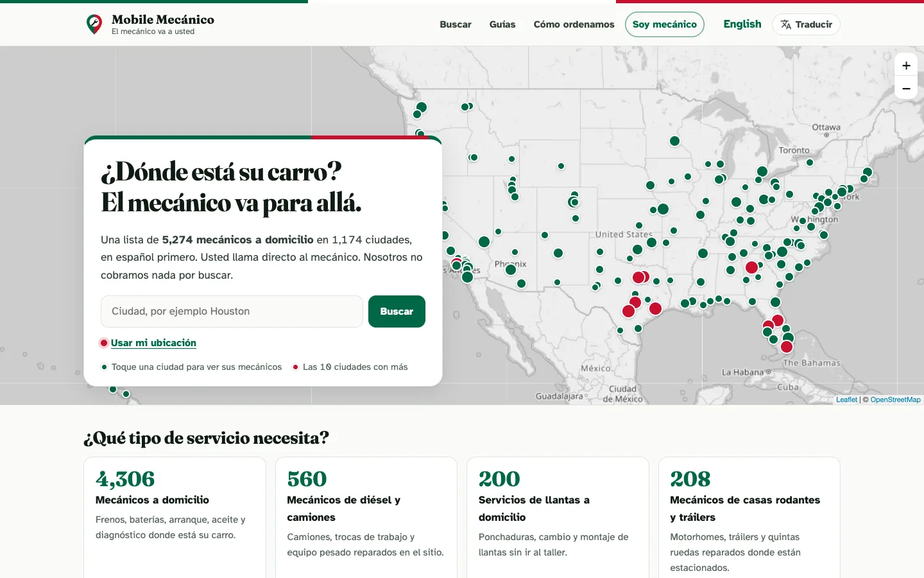This screenshot has width=924, height=578.
Task: Click the legend text Las 10 ciudades con más
Action: click(355, 367)
